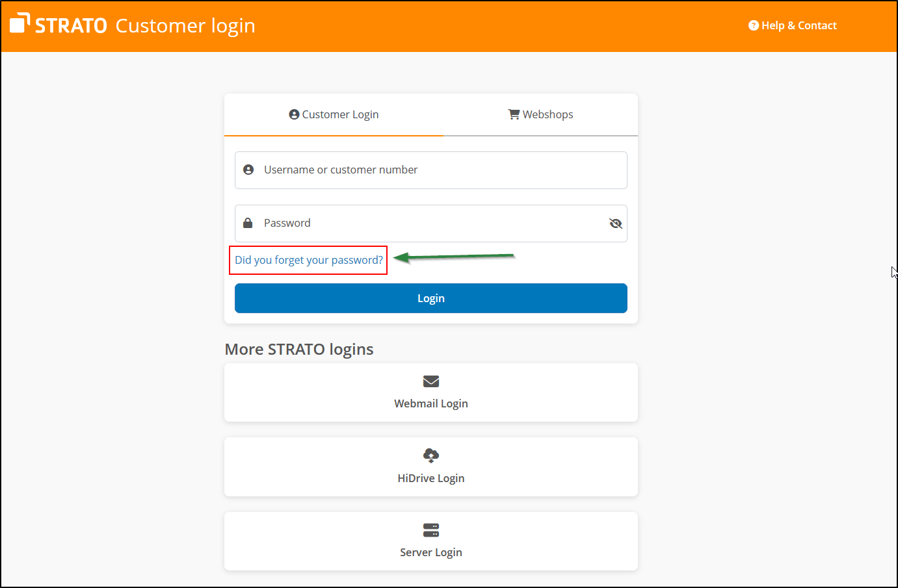Switch to the Webshops tab
Viewport: 898px width, 588px height.
540,114
